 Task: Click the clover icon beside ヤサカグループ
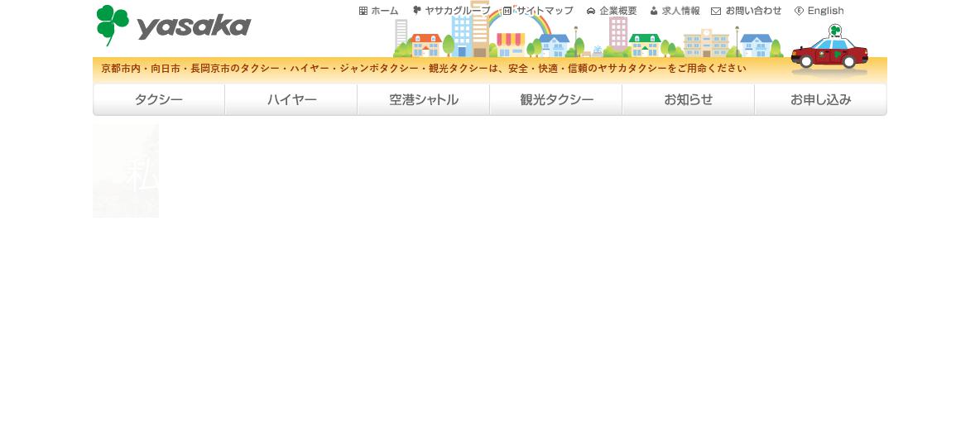tap(417, 10)
